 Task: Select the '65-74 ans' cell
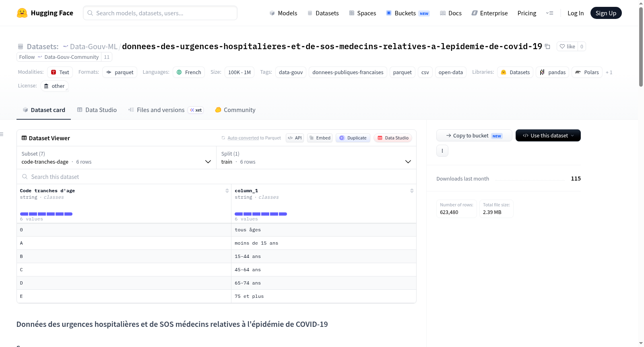324,283
